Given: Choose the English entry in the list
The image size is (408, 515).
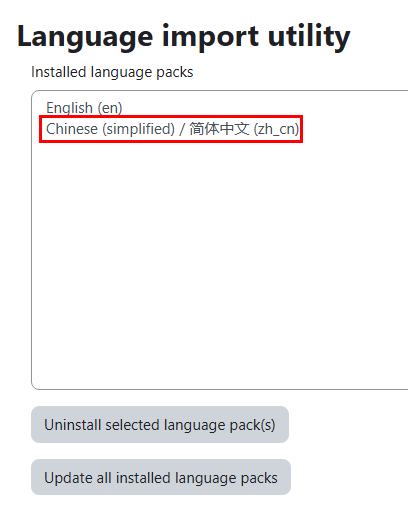Looking at the screenshot, I should coord(84,108).
